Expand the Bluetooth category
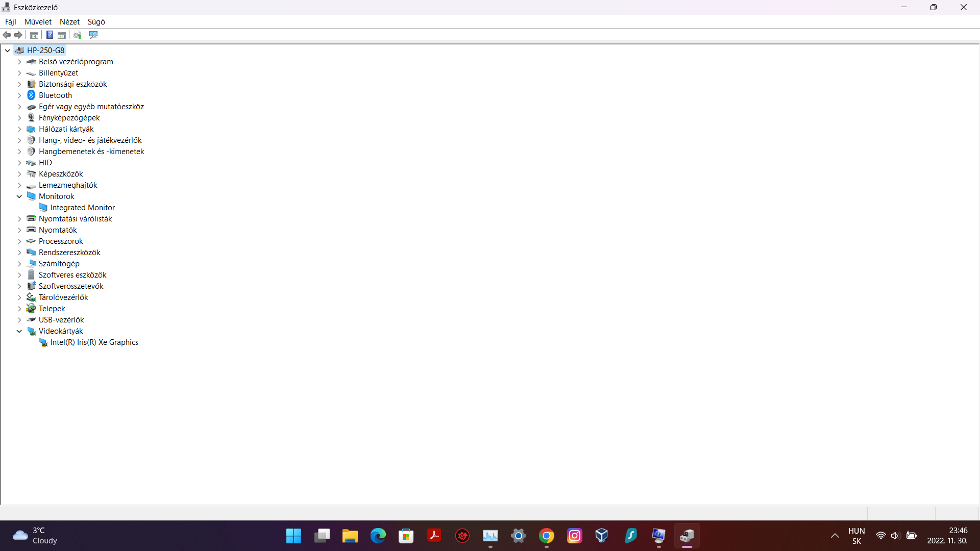980x551 pixels. pyautogui.click(x=19, y=95)
